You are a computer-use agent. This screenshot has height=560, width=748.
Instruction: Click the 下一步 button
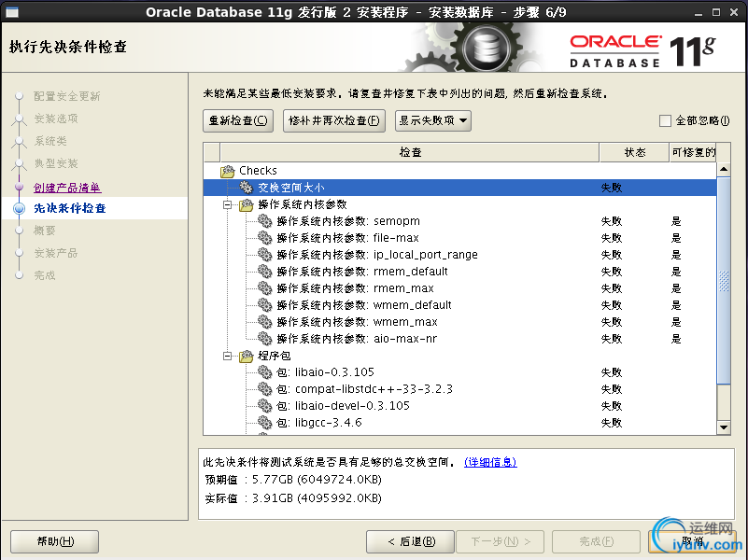pos(500,541)
